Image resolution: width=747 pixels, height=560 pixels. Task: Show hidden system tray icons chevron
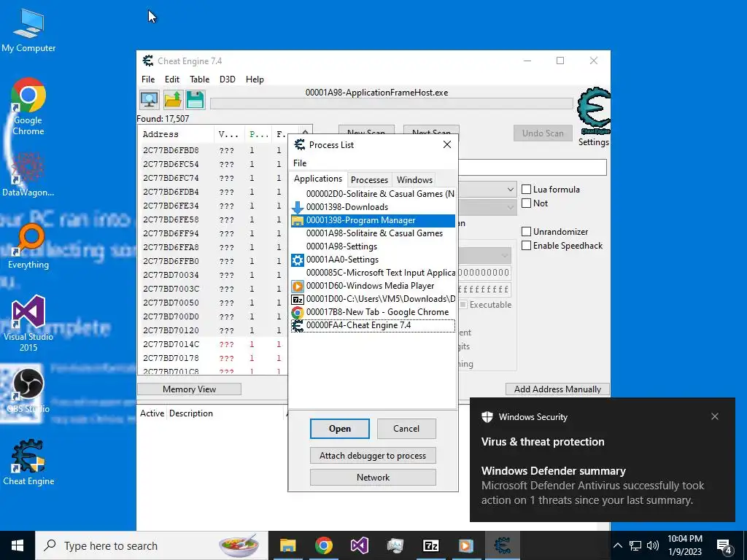[x=617, y=545]
